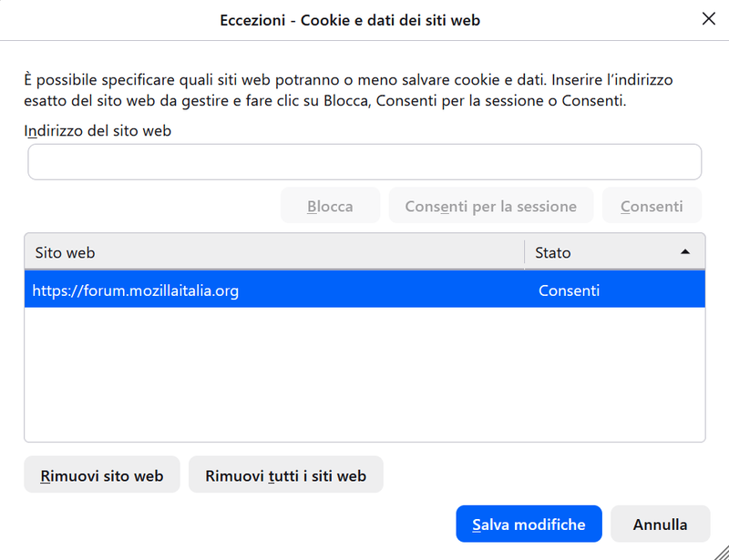Click Rimuovi tutti i siti web
Viewport: 729px width, 560px height.
(286, 475)
